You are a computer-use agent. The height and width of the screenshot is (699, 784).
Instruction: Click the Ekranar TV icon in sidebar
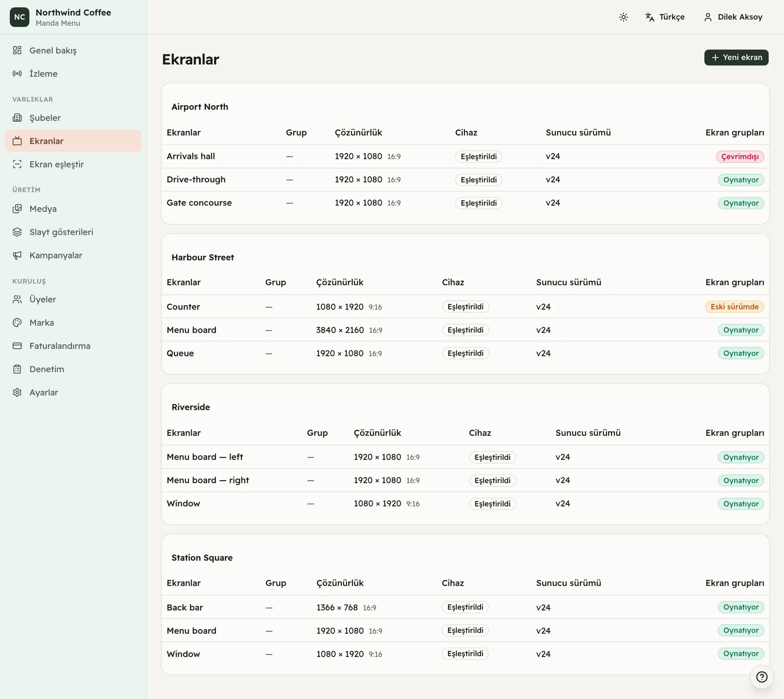coord(17,141)
